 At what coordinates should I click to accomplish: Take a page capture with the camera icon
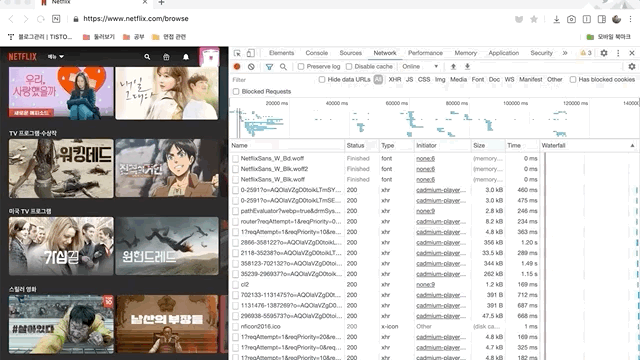point(571,19)
